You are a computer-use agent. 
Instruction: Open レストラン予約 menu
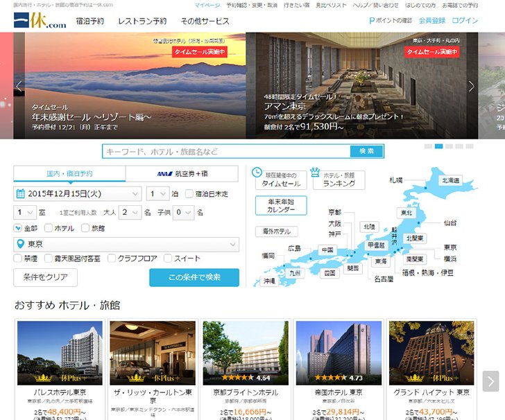click(x=142, y=21)
